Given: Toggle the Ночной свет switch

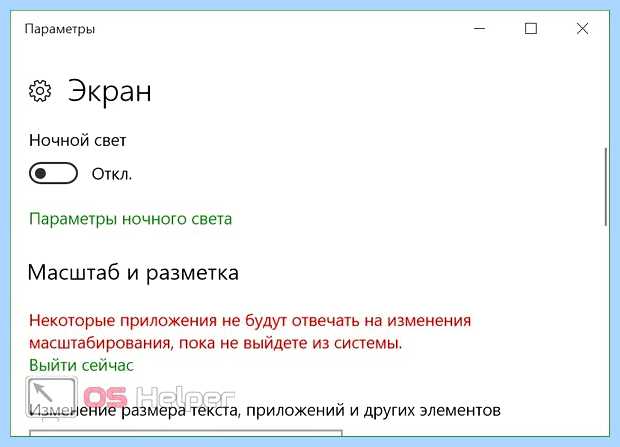Looking at the screenshot, I should 53,173.
